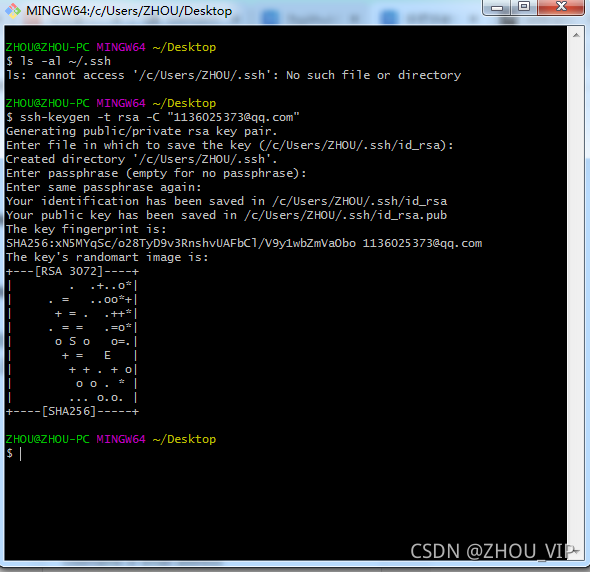Click 'Enter passphrase (empty for no passphrase):' line
This screenshot has height=572, width=590.
pyautogui.click(x=156, y=173)
